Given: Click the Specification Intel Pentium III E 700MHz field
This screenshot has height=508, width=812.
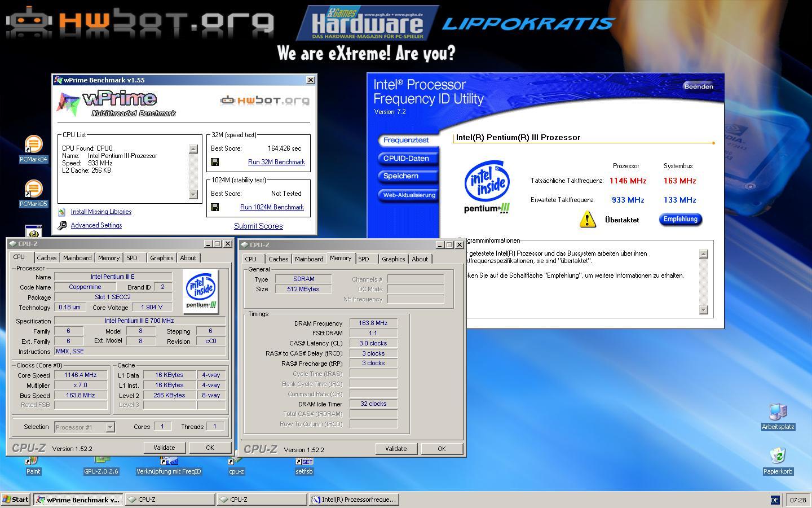Looking at the screenshot, I should (x=140, y=321).
